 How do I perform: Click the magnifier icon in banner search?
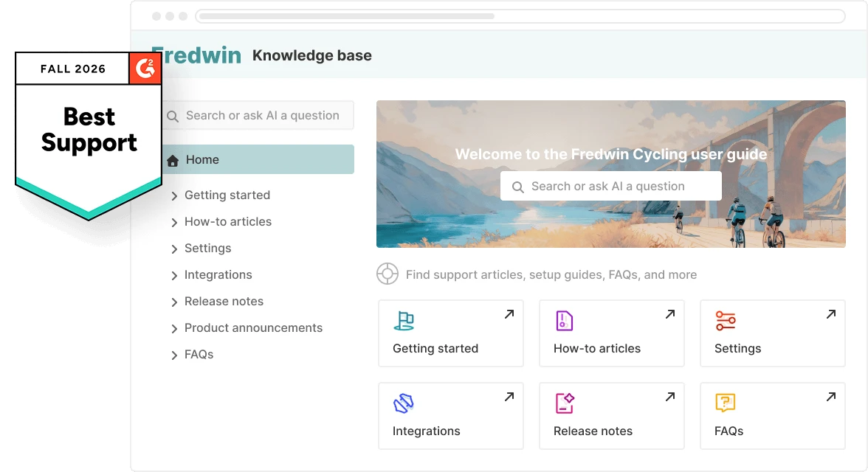coord(517,187)
